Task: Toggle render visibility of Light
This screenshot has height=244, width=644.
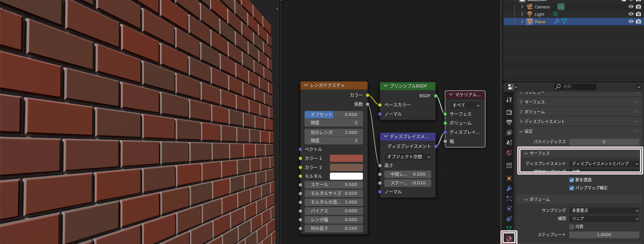Action: click(638, 14)
